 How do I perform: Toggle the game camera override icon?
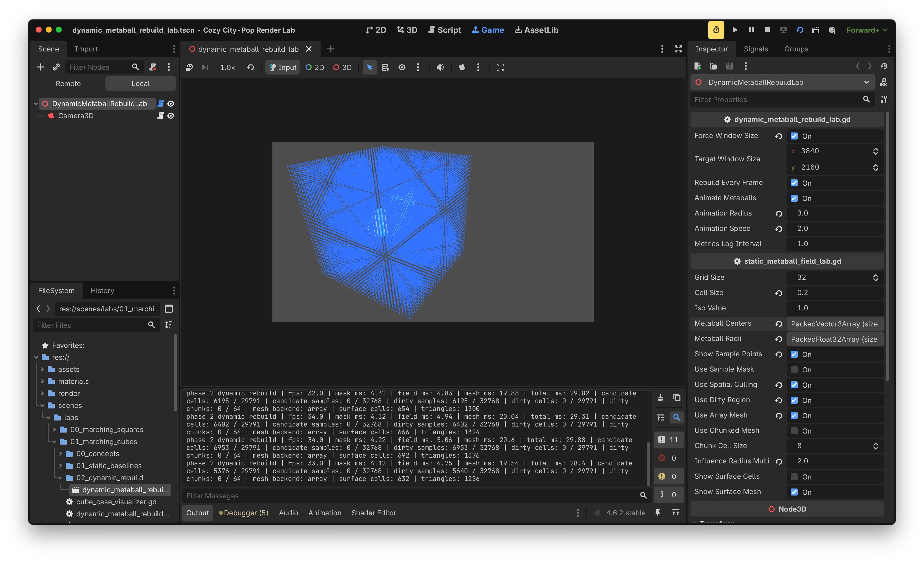click(462, 67)
